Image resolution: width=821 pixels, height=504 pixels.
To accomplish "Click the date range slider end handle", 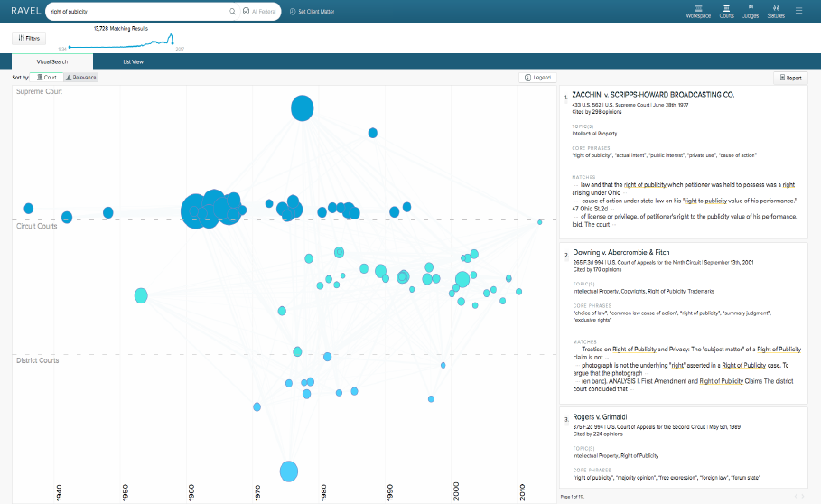I will (x=173, y=43).
